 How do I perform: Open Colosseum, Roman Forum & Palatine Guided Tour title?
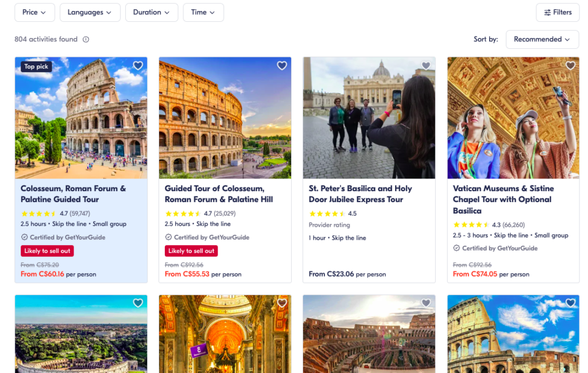[73, 194]
